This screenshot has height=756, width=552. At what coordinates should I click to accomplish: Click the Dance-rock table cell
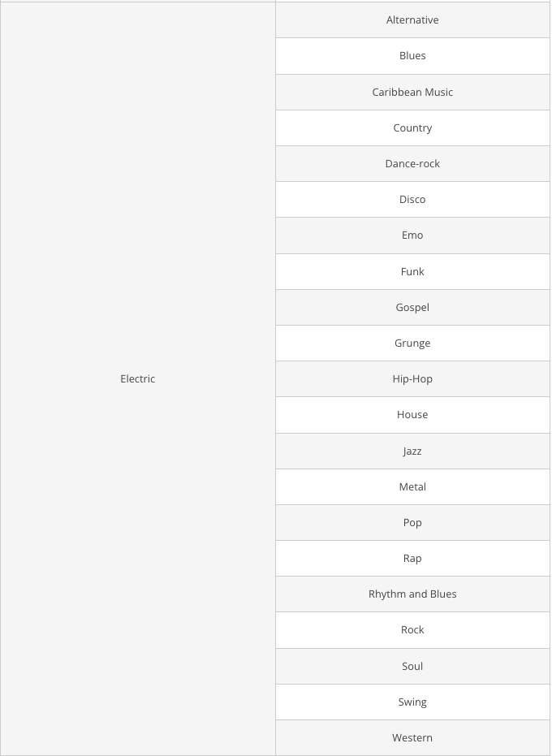(412, 163)
